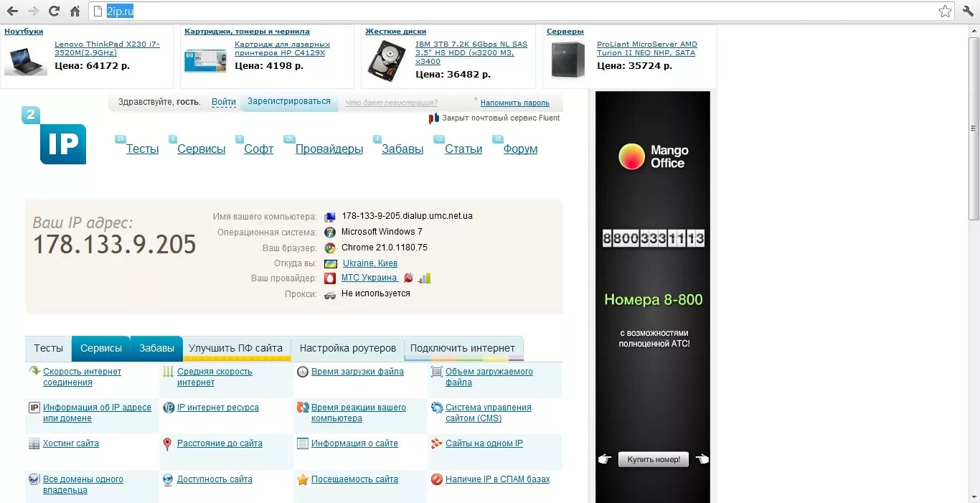Click the 'Купить номер!' ad button
The height and width of the screenshot is (503, 980).
click(654, 459)
